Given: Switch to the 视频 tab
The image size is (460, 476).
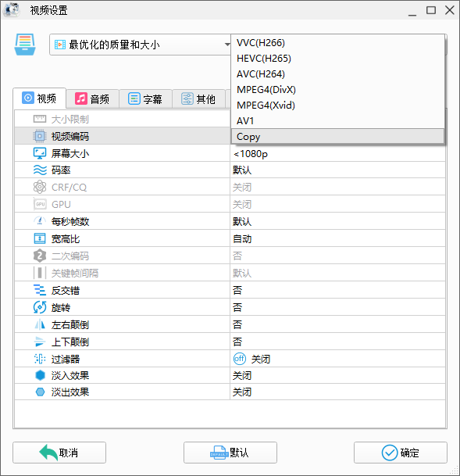Looking at the screenshot, I should coord(39,98).
